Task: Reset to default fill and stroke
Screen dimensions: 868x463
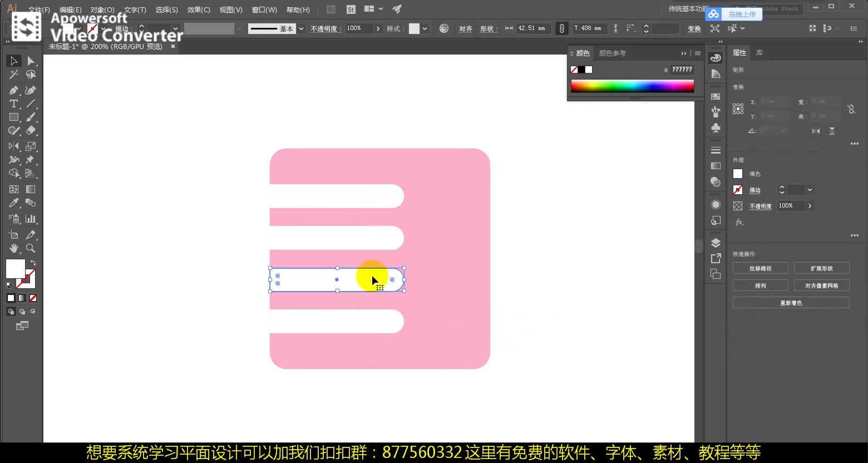Action: [x=8, y=284]
